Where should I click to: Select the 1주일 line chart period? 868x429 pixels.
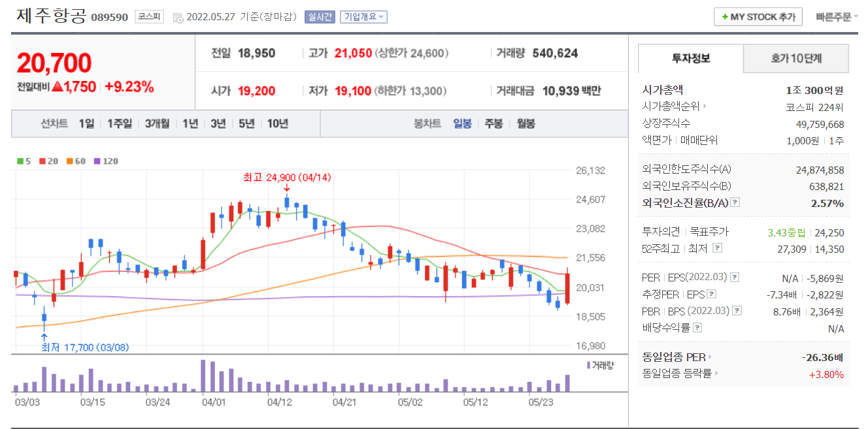click(120, 123)
